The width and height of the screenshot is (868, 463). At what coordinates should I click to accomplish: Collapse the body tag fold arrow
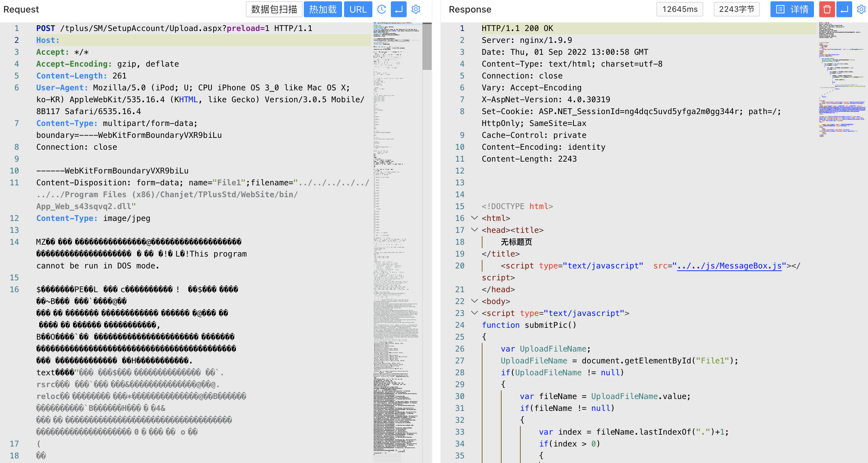(x=474, y=301)
